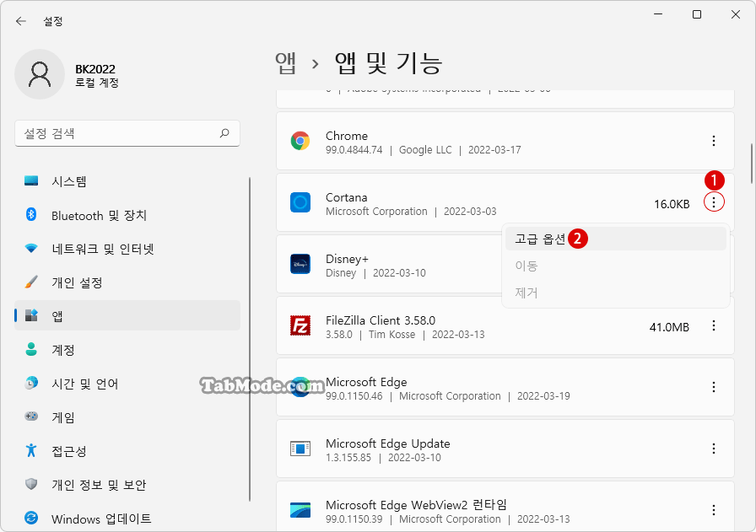The height and width of the screenshot is (532, 756).
Task: Click the Microsoft Edge Update icon
Action: click(300, 449)
